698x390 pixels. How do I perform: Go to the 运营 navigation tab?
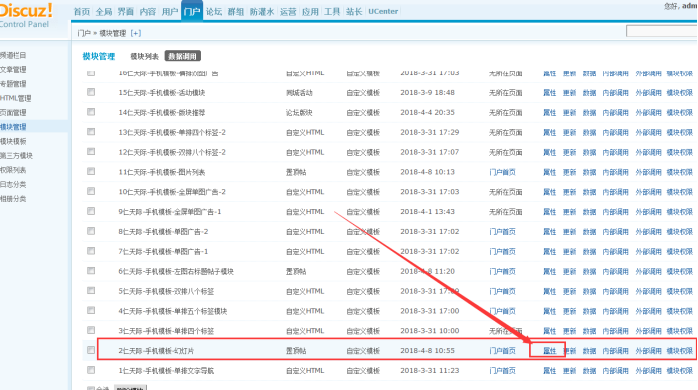pos(288,12)
